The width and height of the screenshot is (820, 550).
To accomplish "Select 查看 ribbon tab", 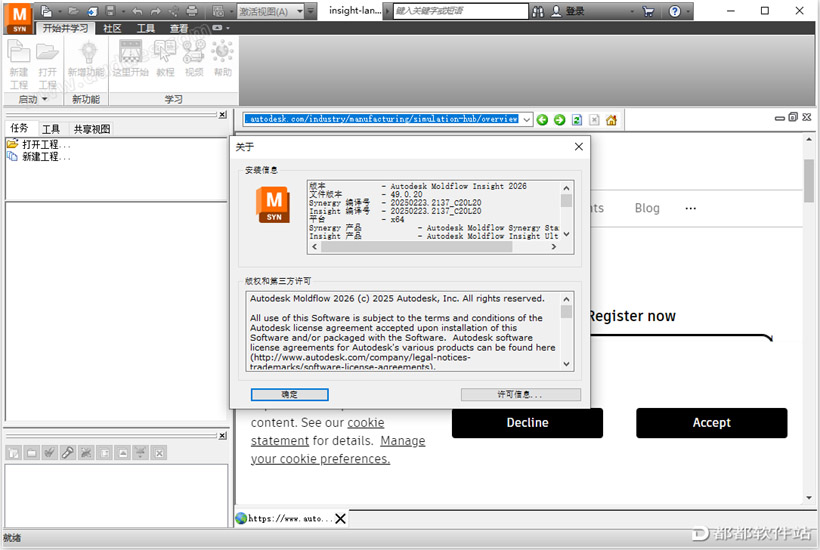I will (178, 28).
